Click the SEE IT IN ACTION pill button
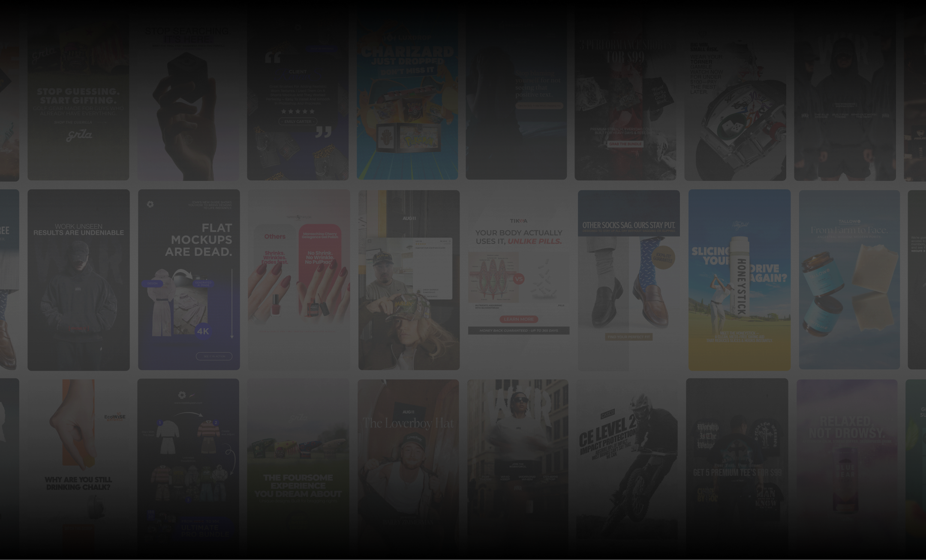The image size is (926, 560). [214, 356]
